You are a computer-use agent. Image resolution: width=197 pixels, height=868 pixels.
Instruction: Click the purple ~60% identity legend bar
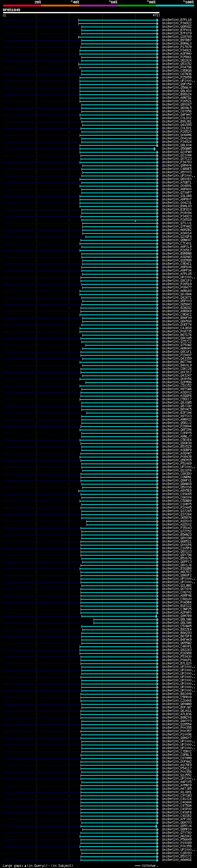pos(99,6)
